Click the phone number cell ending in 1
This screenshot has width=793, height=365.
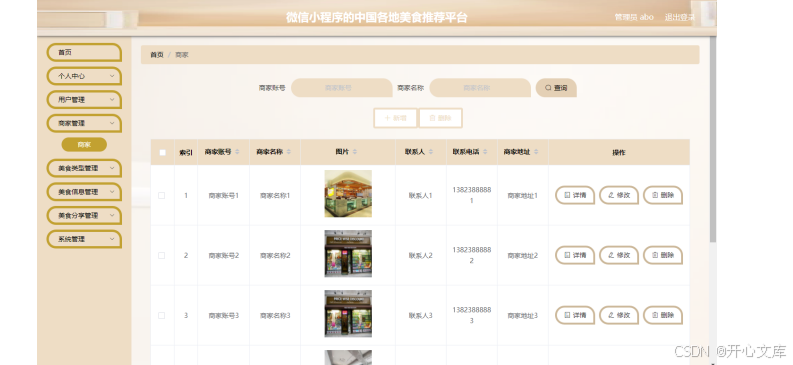472,195
